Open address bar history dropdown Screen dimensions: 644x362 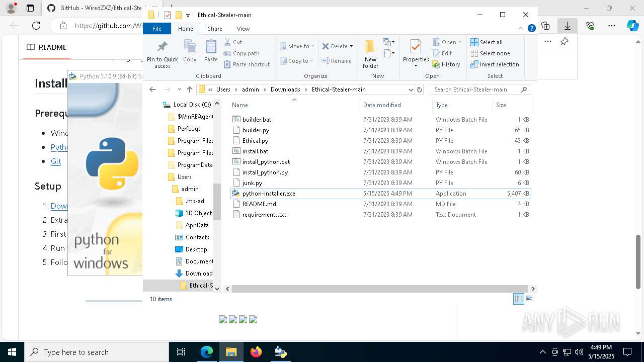pos(411,89)
